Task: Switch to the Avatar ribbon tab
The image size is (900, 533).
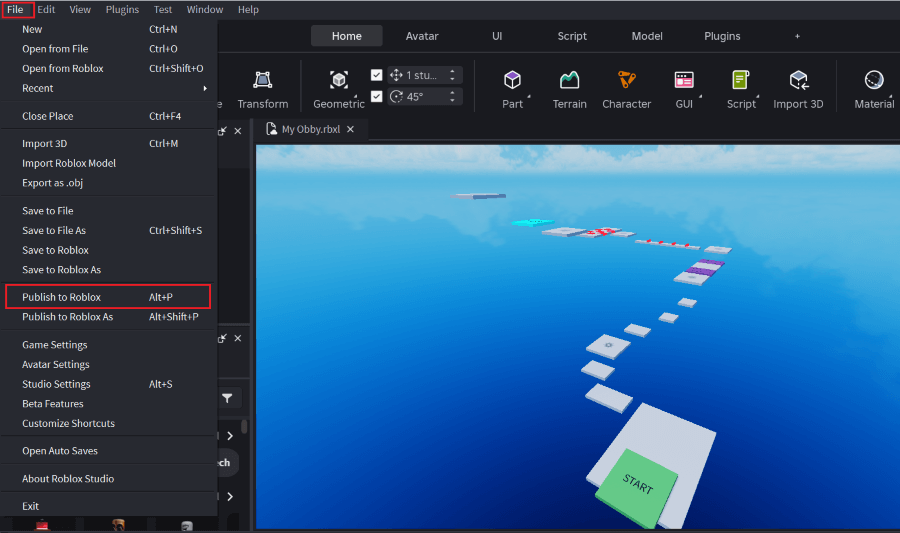Action: tap(422, 36)
